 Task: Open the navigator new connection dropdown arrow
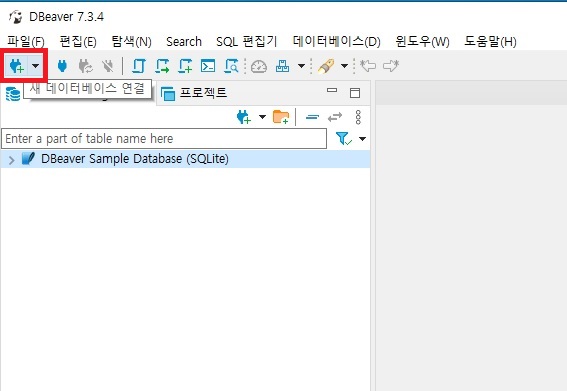click(263, 116)
